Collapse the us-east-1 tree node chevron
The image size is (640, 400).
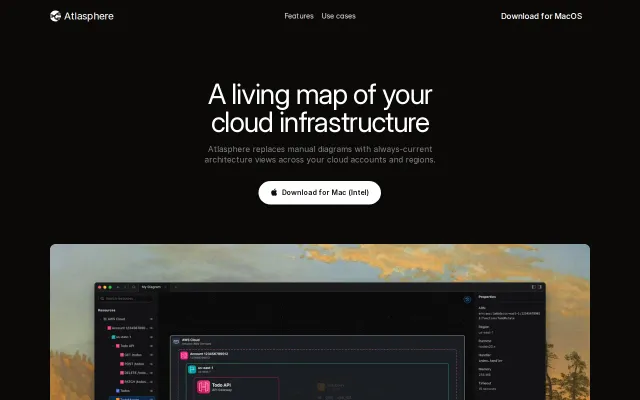[x=109, y=337]
